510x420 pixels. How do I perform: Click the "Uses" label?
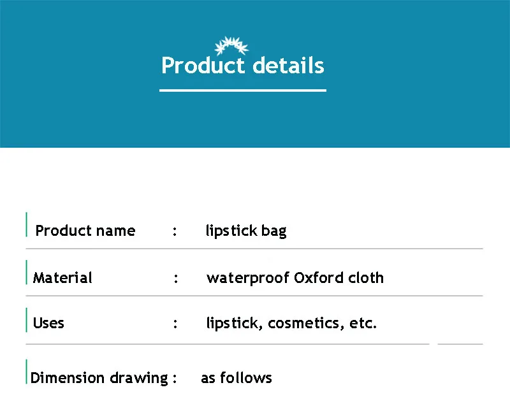[48, 323]
